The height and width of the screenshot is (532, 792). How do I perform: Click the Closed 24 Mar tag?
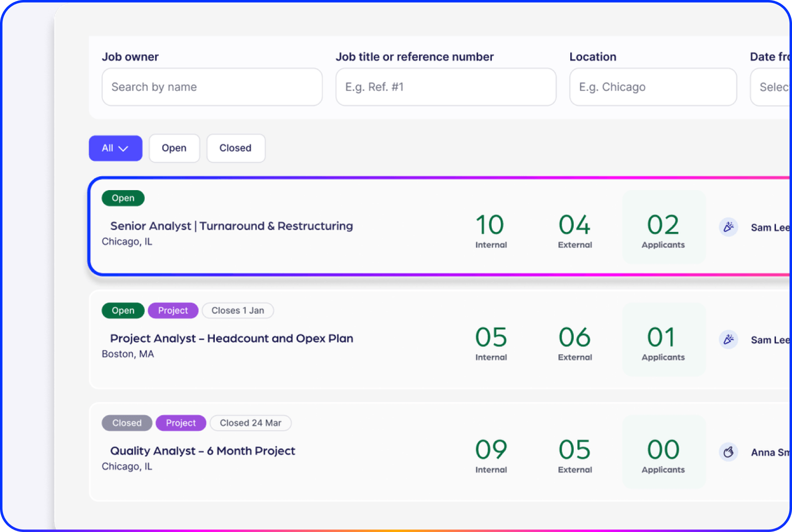click(250, 423)
